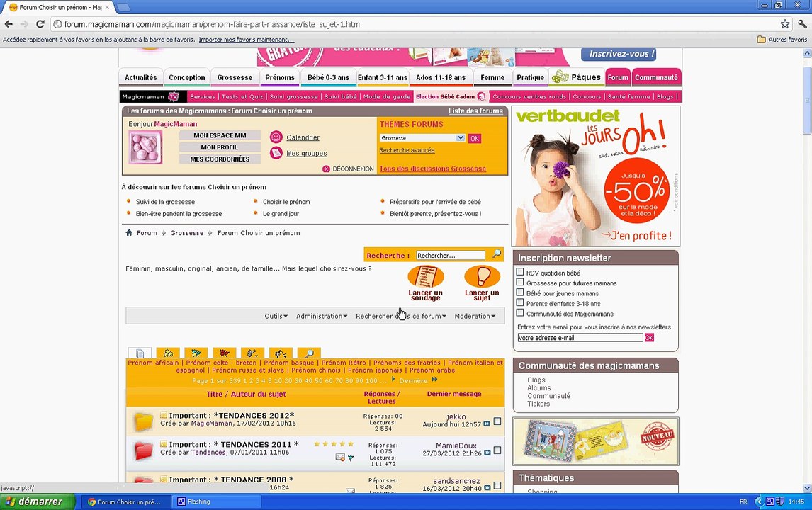
Task: Go to last message icon for jekko
Action: 487,424
